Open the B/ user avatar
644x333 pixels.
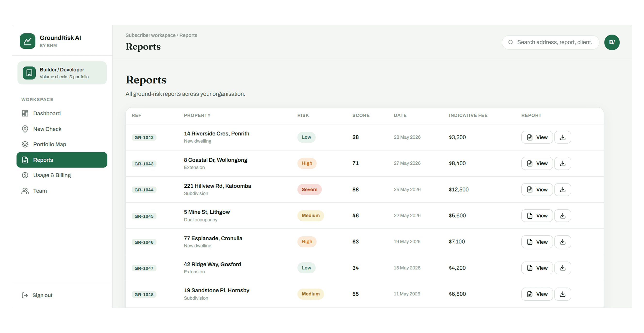(612, 42)
